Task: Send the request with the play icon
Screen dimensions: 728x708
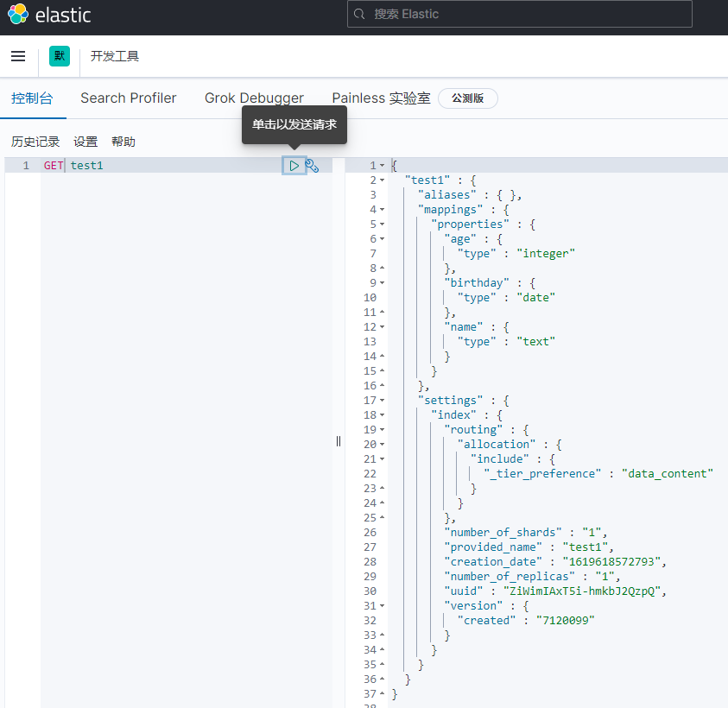Action: [x=294, y=165]
